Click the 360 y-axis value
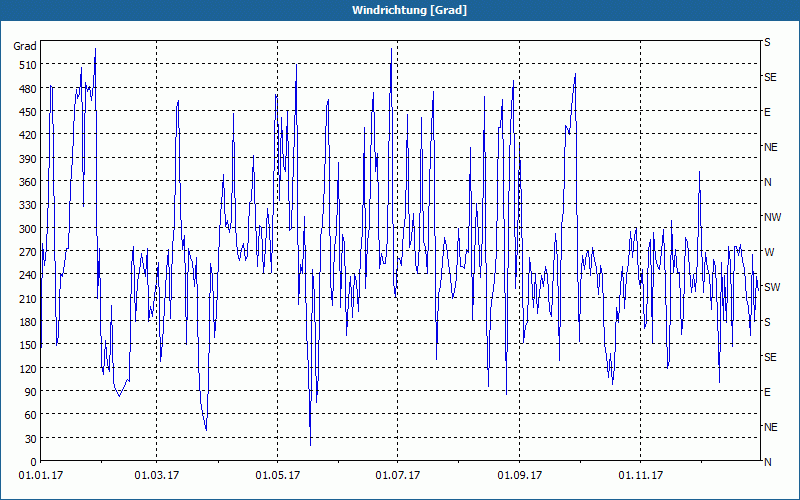This screenshot has height=500, width=800. 28,182
